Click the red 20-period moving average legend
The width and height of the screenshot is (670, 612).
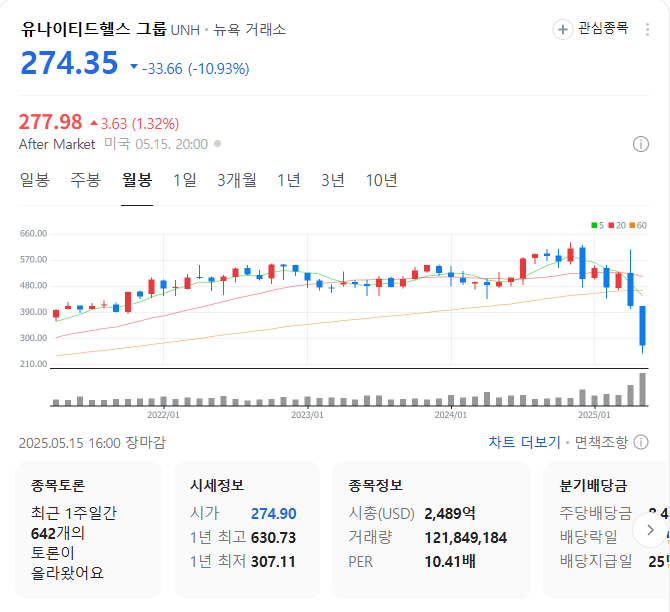pyautogui.click(x=617, y=225)
